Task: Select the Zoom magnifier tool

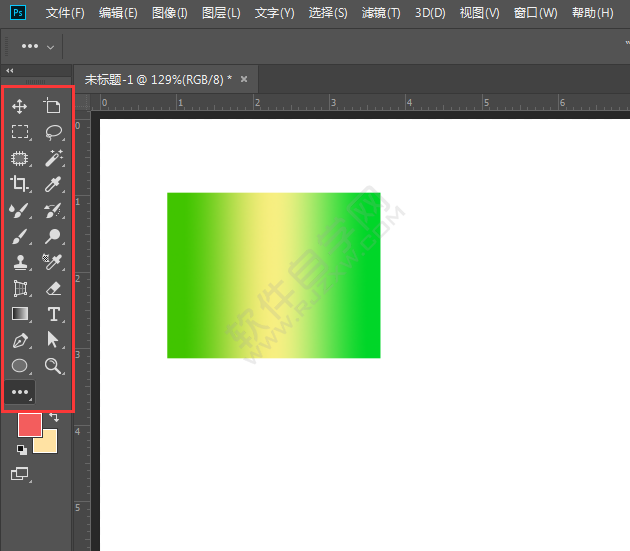Action: 53,366
